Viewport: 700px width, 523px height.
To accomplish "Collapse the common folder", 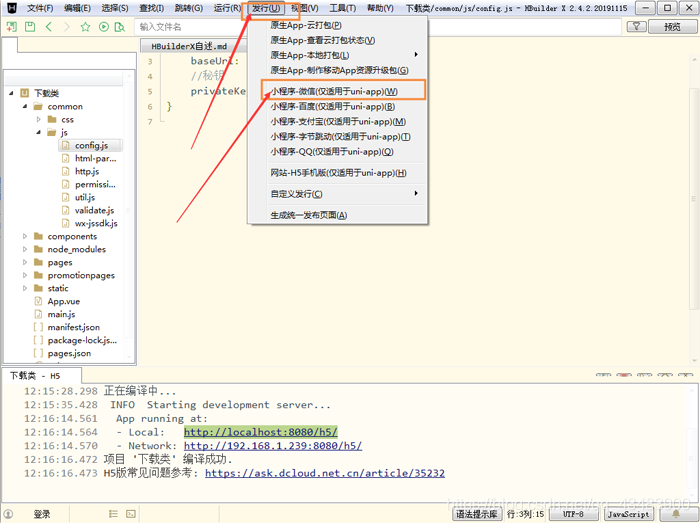I will (25, 106).
